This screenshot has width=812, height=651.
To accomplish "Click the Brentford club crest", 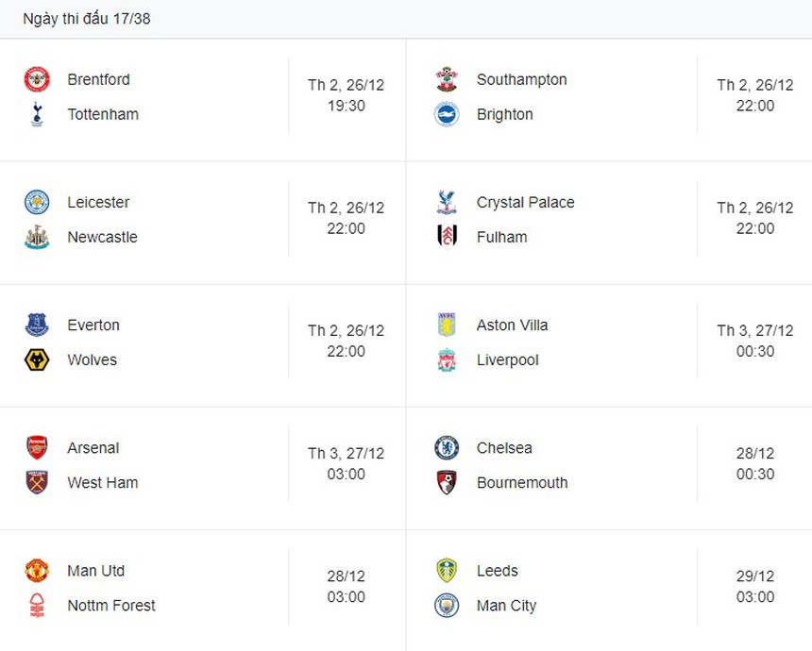I will [37, 79].
